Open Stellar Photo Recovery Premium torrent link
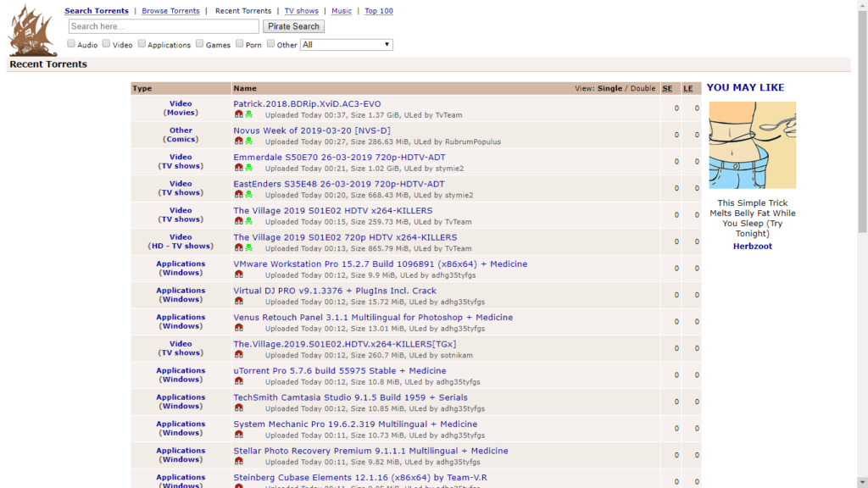Viewport: 868px width, 488px height. tap(371, 451)
